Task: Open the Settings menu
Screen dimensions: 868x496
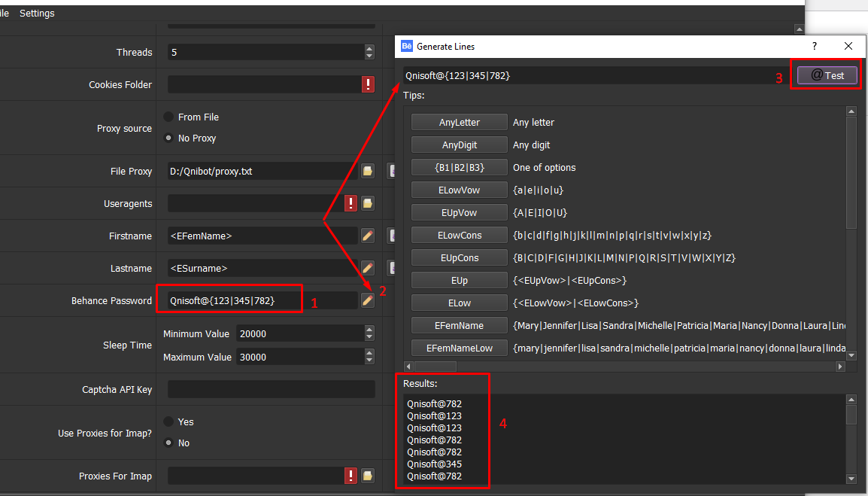Action: coord(37,14)
